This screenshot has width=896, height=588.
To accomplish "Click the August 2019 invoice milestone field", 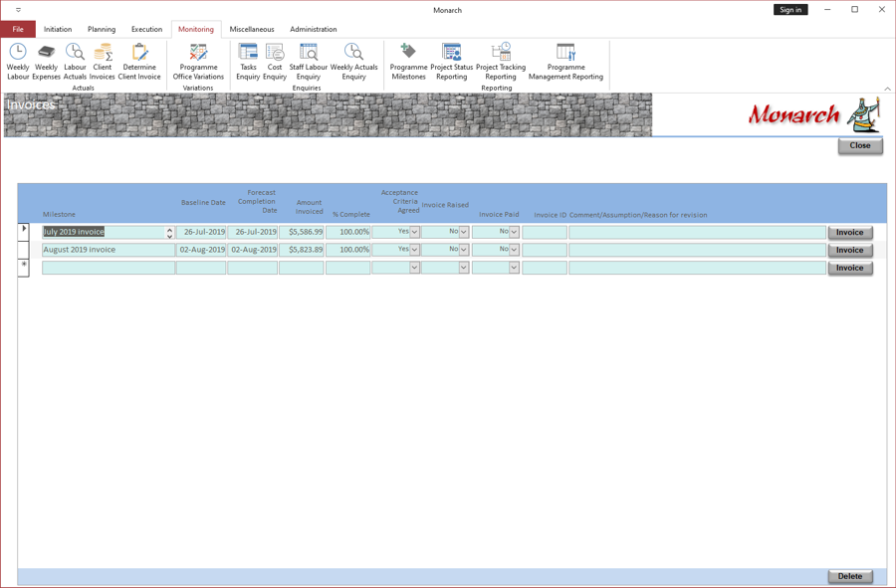I will 109,250.
